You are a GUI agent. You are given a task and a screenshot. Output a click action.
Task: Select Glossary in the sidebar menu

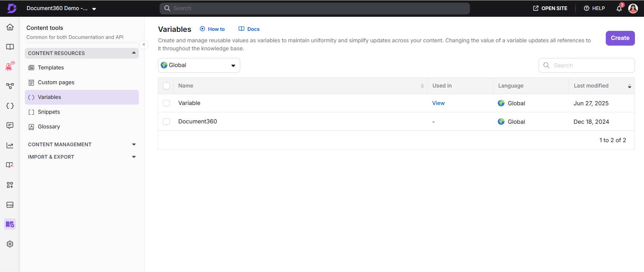[82, 127]
